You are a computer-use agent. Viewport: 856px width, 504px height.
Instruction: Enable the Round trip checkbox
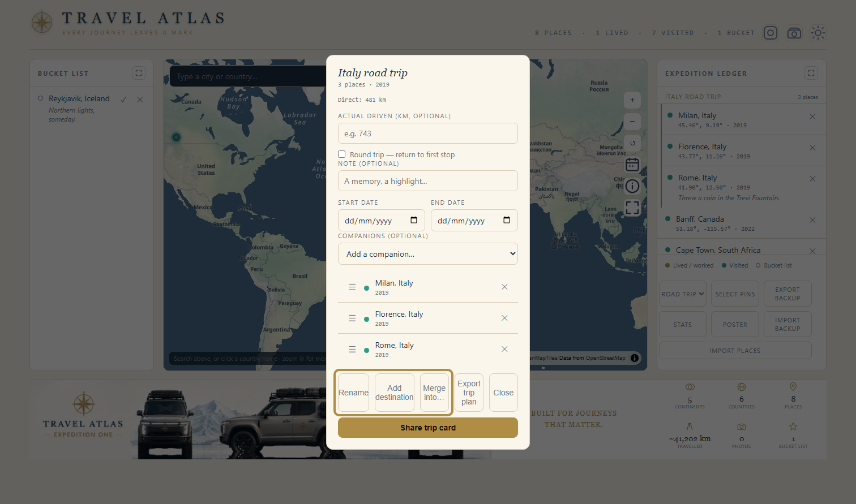pyautogui.click(x=342, y=154)
